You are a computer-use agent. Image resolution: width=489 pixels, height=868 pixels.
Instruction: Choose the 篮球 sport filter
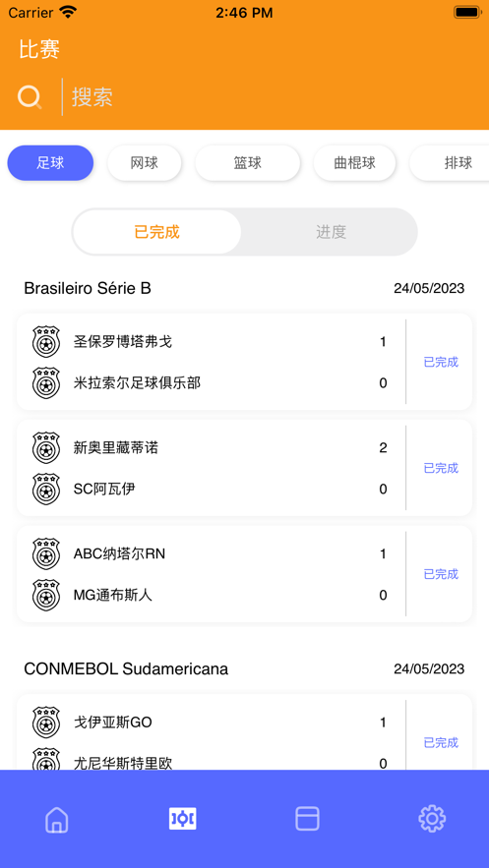pos(248,163)
